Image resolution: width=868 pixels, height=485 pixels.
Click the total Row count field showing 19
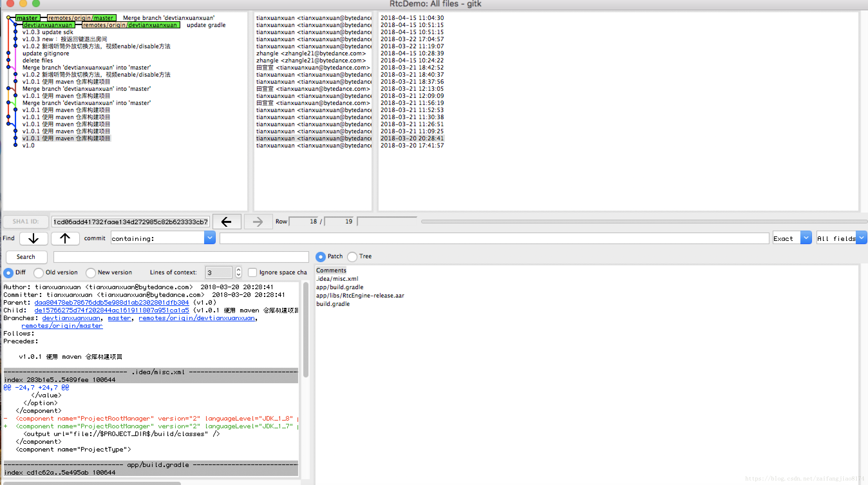339,222
